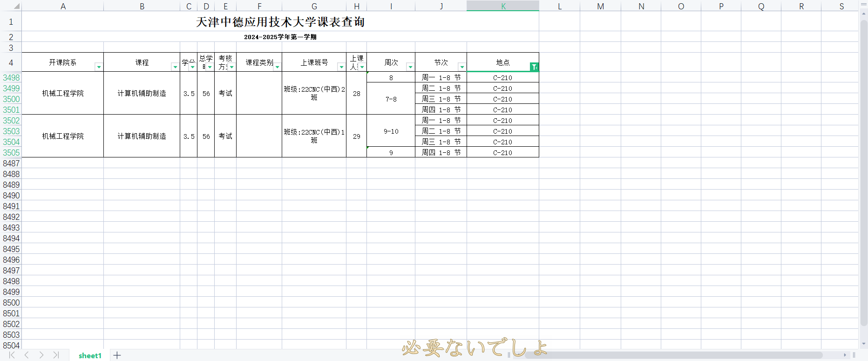Screen dimensions: 868x361
Task: Open the 考核方式 filter dropdown in column E
Action: tap(231, 67)
